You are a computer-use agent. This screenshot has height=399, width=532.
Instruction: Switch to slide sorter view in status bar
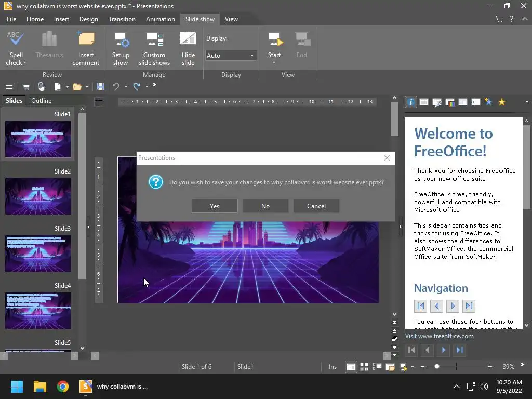pos(364,367)
